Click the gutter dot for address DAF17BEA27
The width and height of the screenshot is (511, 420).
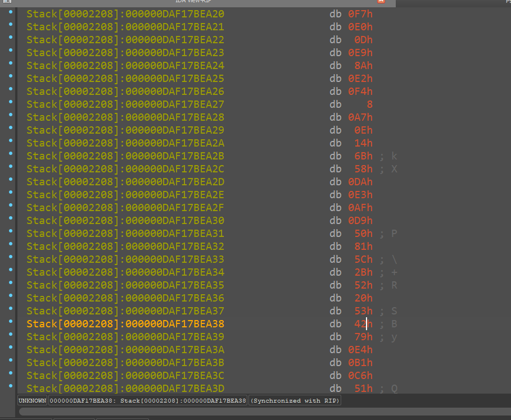coord(11,103)
